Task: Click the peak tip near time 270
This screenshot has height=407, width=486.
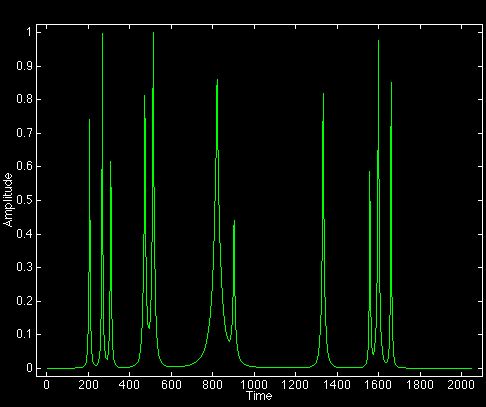Action: (x=102, y=34)
